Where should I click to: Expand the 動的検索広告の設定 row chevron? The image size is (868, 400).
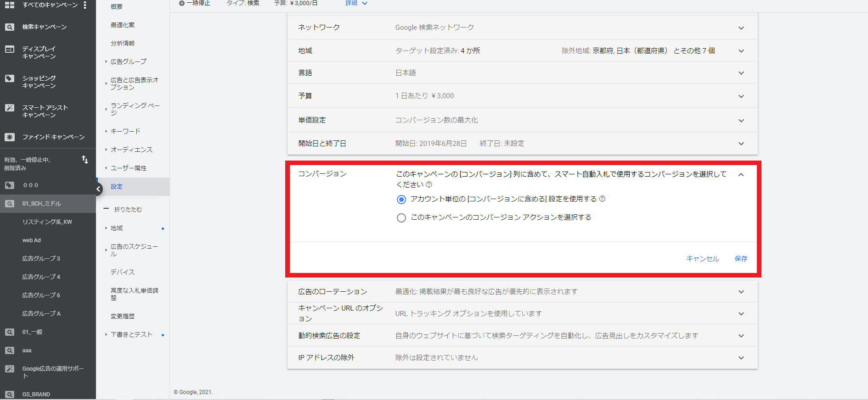(741, 336)
